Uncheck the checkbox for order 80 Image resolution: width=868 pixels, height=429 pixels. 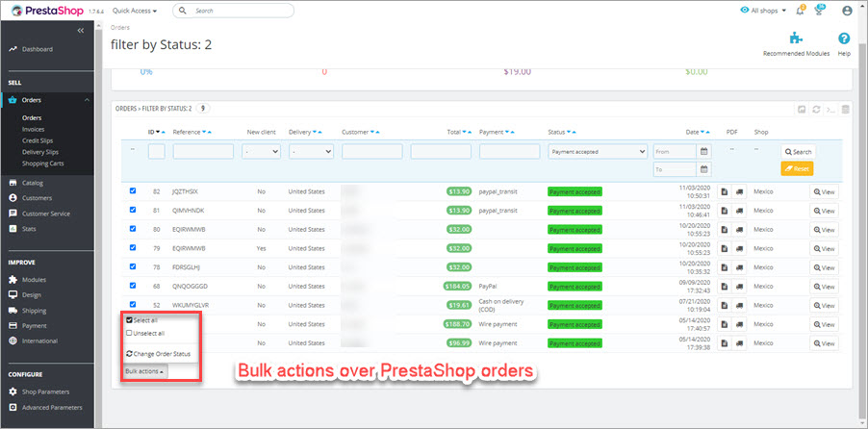click(132, 228)
